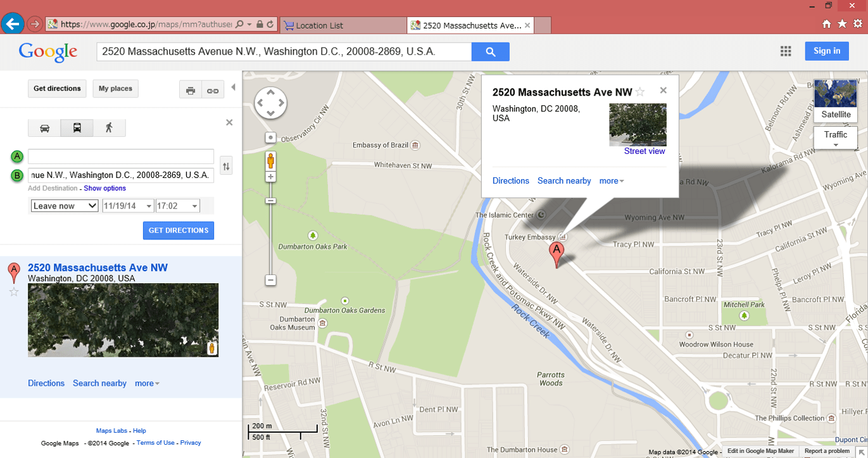Expand the more menu in left panel
The width and height of the screenshot is (868, 458).
pyautogui.click(x=147, y=383)
